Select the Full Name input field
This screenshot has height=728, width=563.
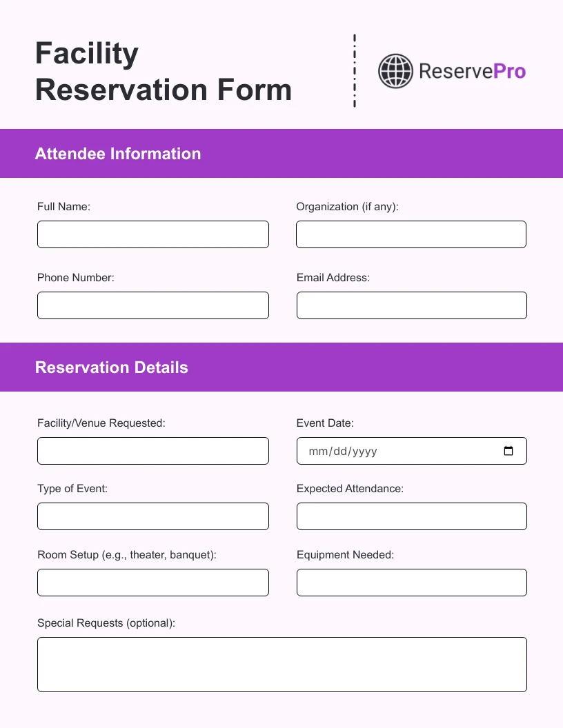point(152,234)
